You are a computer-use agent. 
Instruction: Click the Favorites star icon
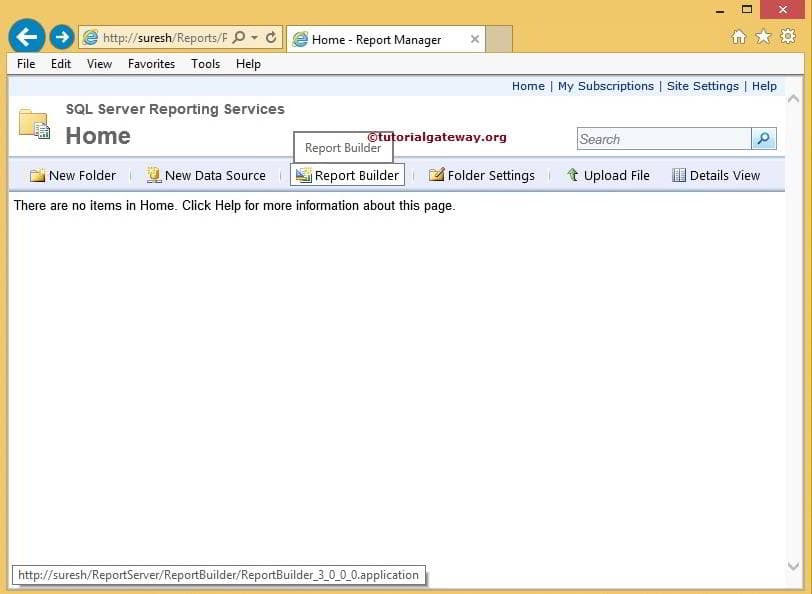click(762, 35)
